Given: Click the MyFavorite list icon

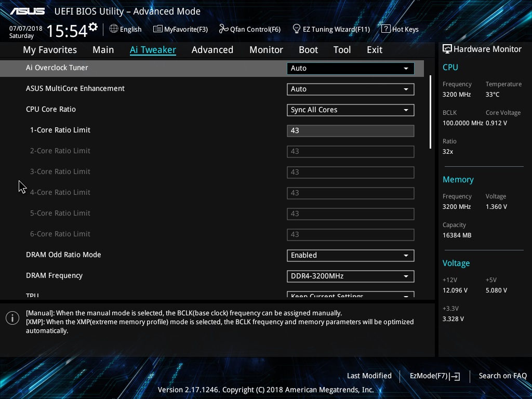Looking at the screenshot, I should point(158,29).
